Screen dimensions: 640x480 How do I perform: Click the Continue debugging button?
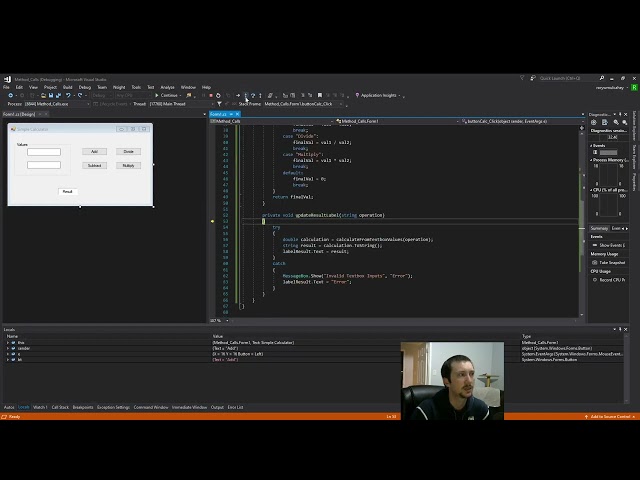click(x=167, y=96)
